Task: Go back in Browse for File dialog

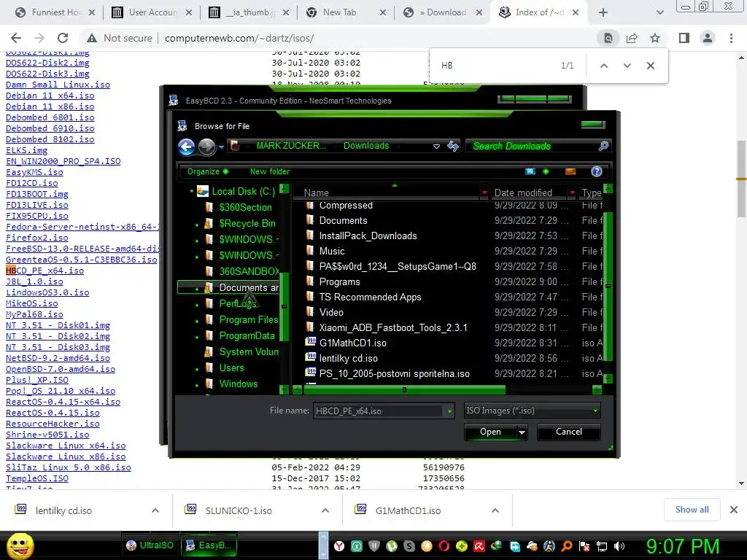Action: (x=186, y=147)
